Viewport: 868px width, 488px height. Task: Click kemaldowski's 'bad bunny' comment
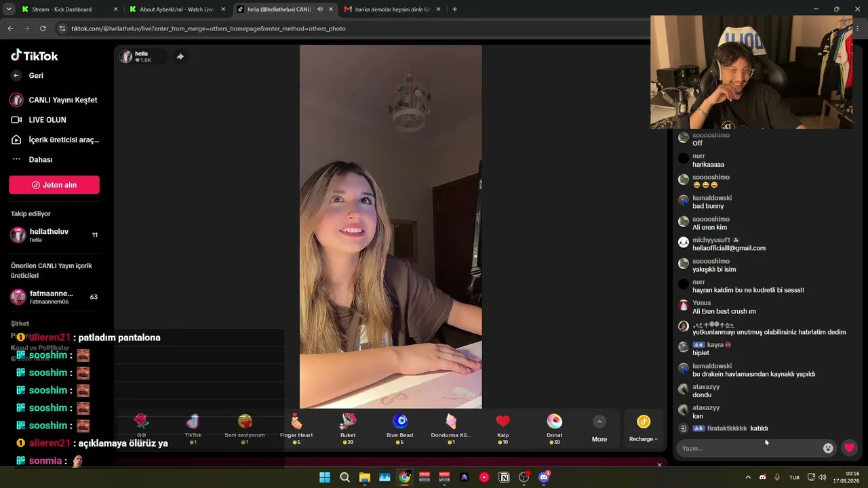(x=708, y=206)
